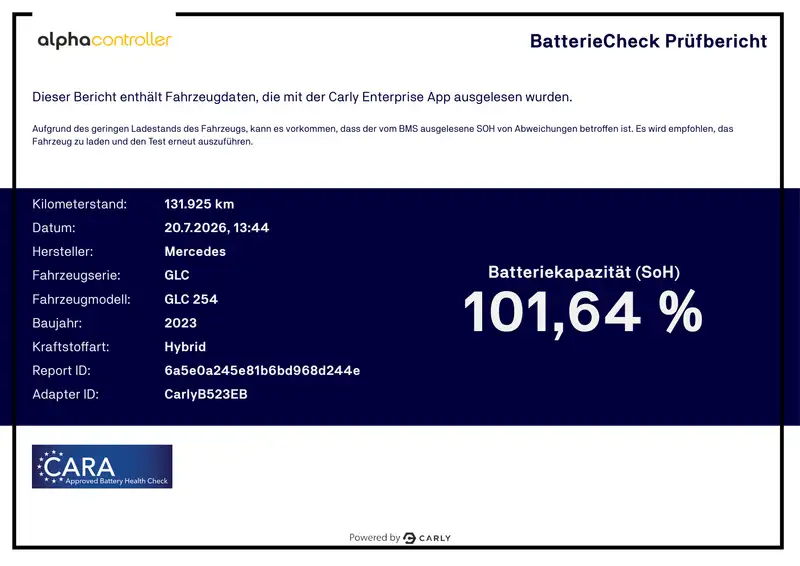Image resolution: width=800 pixels, height=566 pixels.
Task: Click the fuel type value Hybrid
Action: pos(185,347)
